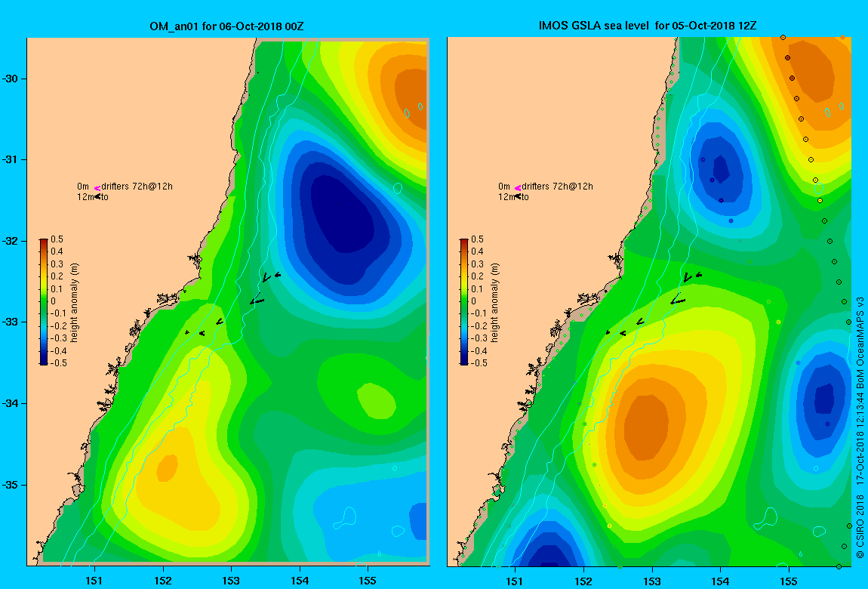The image size is (868, 589).
Task: Click longitude label '151' under the OM_an01 map
Action: pyautogui.click(x=94, y=581)
